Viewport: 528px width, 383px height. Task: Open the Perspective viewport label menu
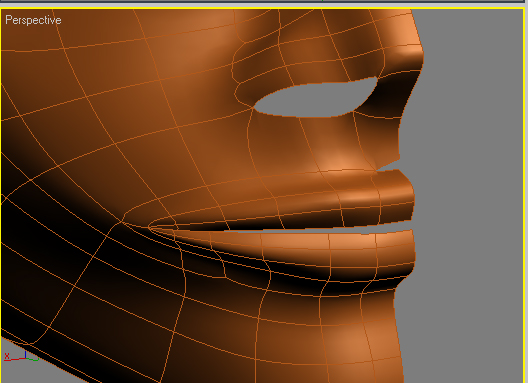pos(33,21)
